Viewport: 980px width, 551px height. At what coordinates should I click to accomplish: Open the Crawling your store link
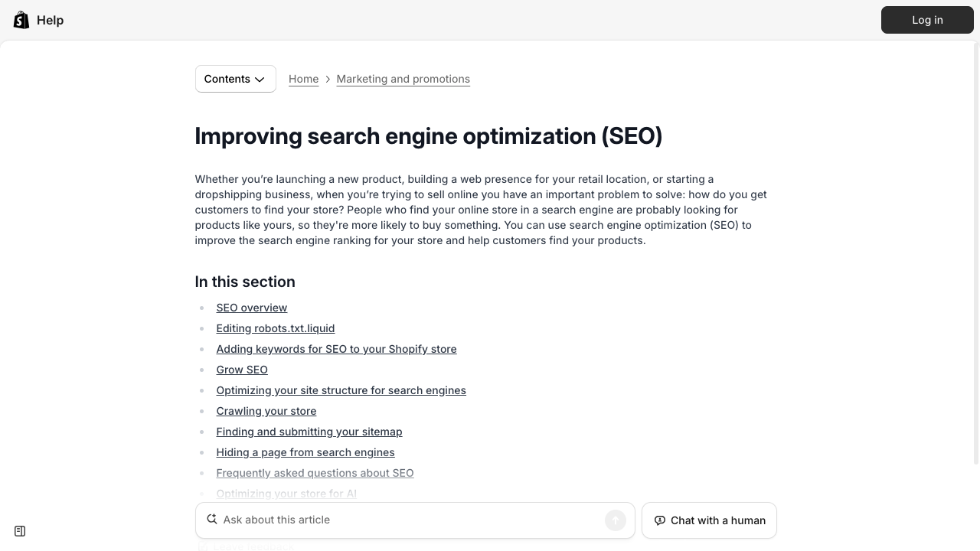[x=266, y=411]
